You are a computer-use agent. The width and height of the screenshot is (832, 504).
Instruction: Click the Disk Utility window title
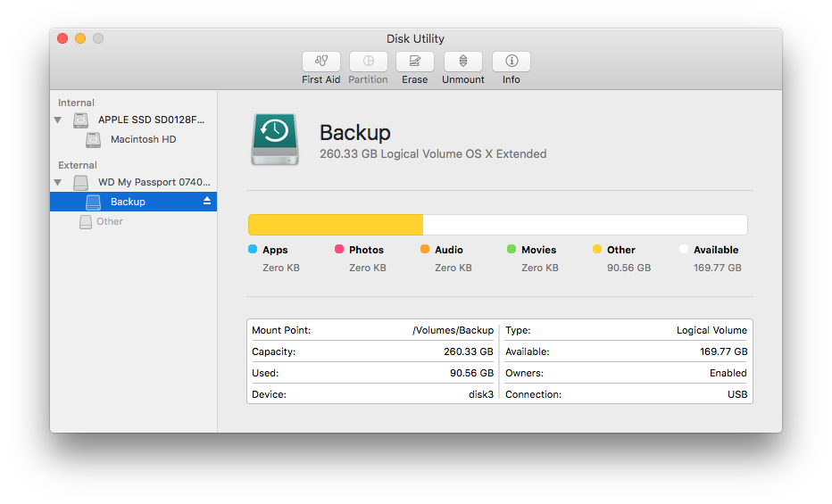click(x=415, y=38)
